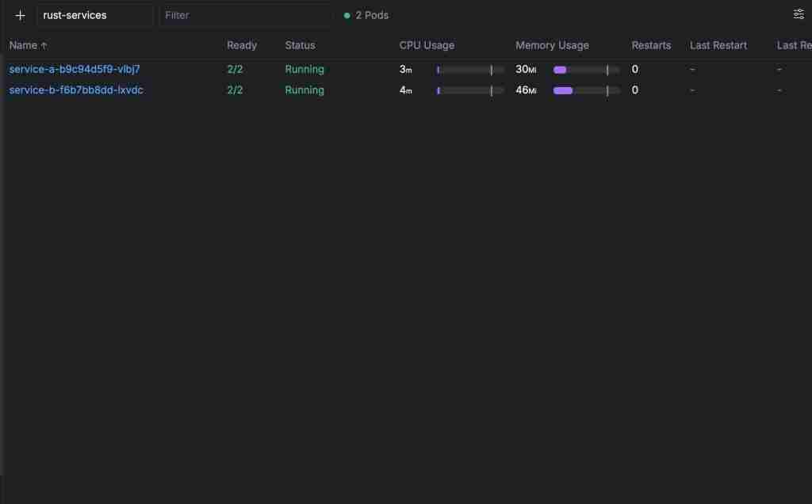
Task: Sort by the Restarts column header
Action: [x=651, y=45]
